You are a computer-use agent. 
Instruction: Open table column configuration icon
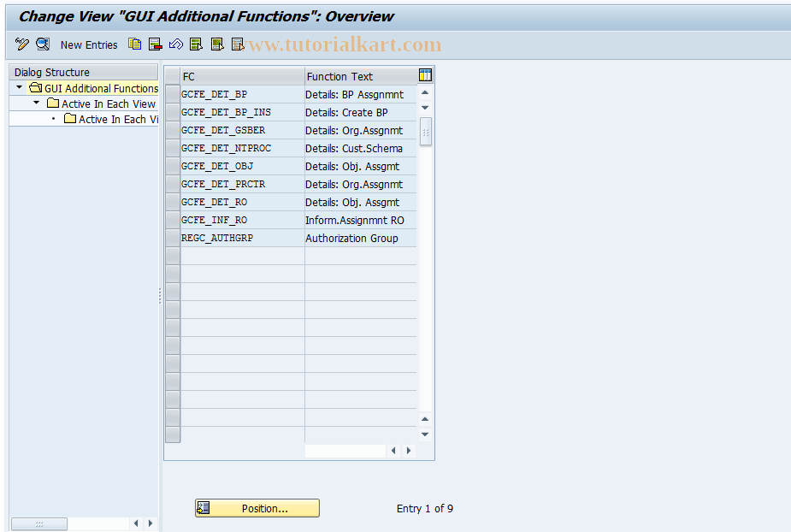[424, 75]
